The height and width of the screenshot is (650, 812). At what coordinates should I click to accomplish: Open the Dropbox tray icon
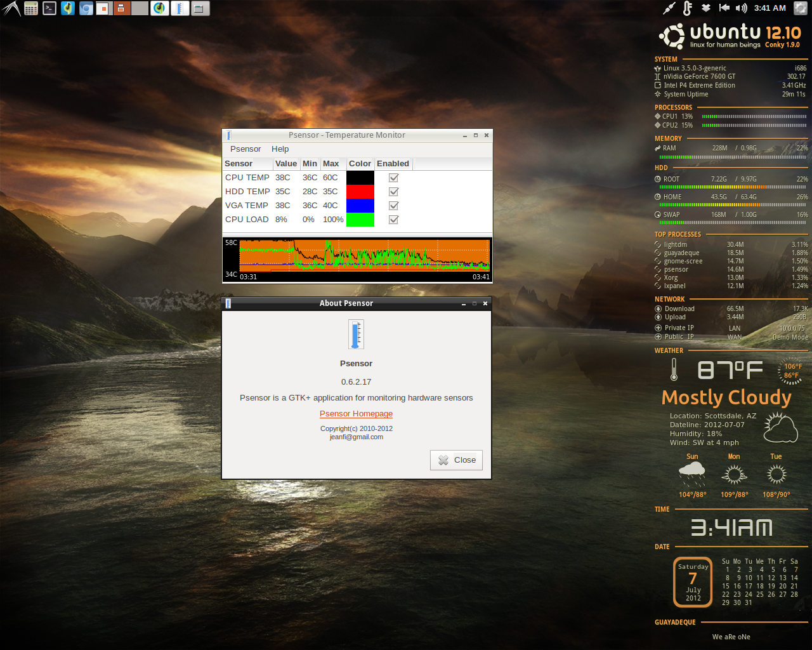pos(706,8)
